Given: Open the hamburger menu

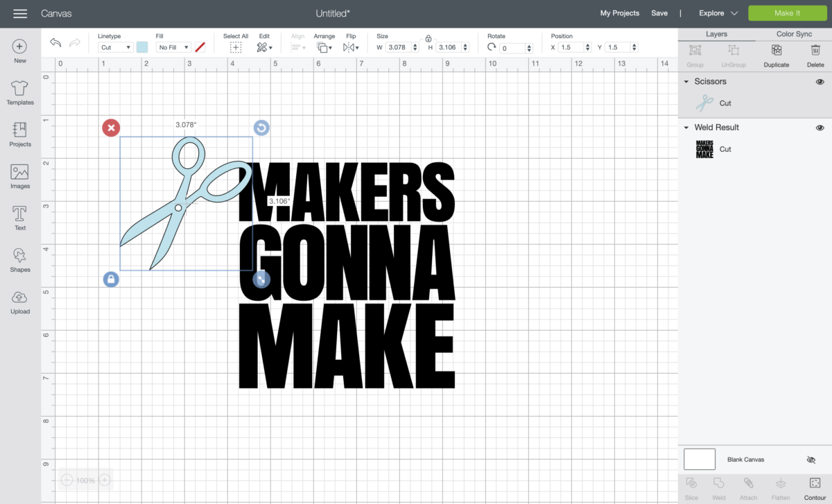Looking at the screenshot, I should tap(20, 13).
